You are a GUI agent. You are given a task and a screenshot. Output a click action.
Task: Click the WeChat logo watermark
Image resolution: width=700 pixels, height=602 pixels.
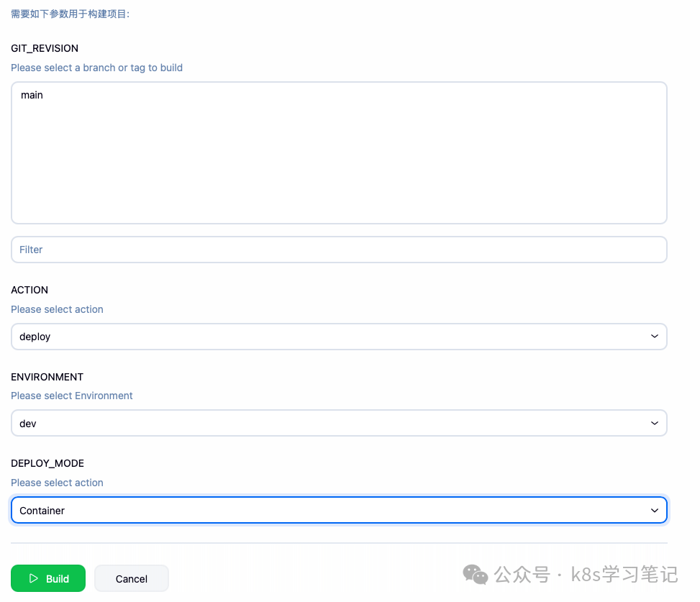click(476, 575)
